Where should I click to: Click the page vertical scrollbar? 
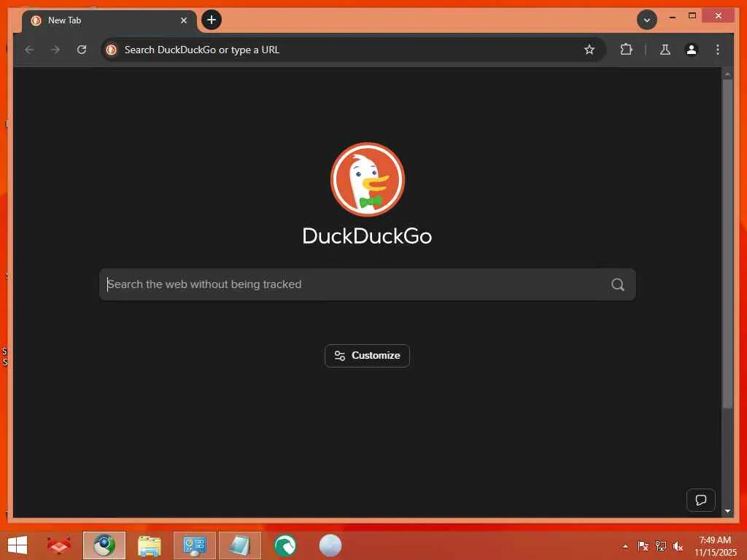727,243
